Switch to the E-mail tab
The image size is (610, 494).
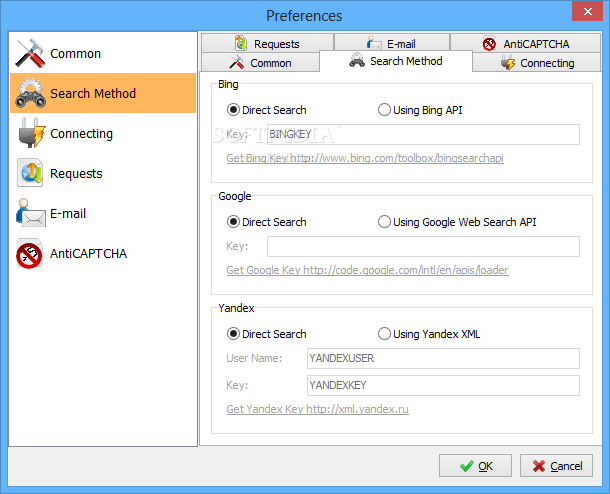point(392,42)
